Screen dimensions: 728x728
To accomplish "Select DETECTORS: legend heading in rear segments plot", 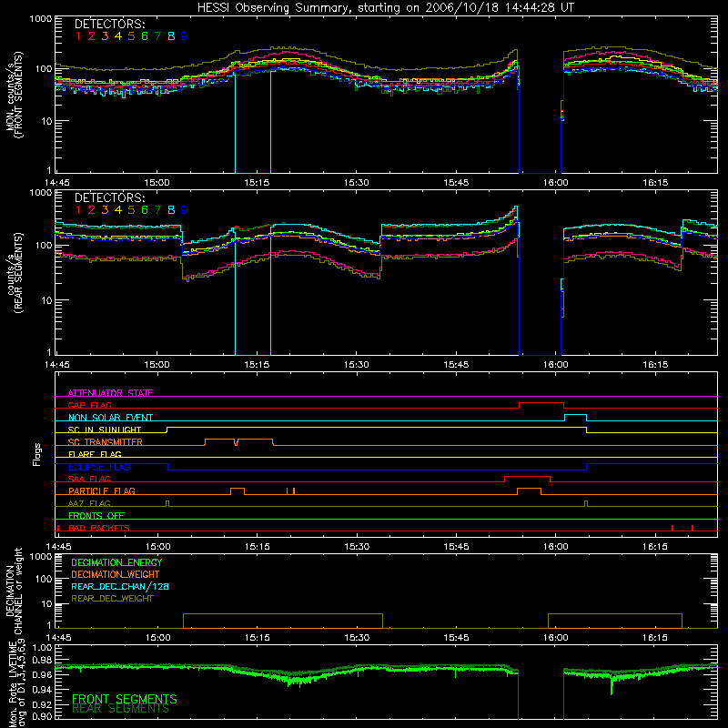I will point(109,197).
